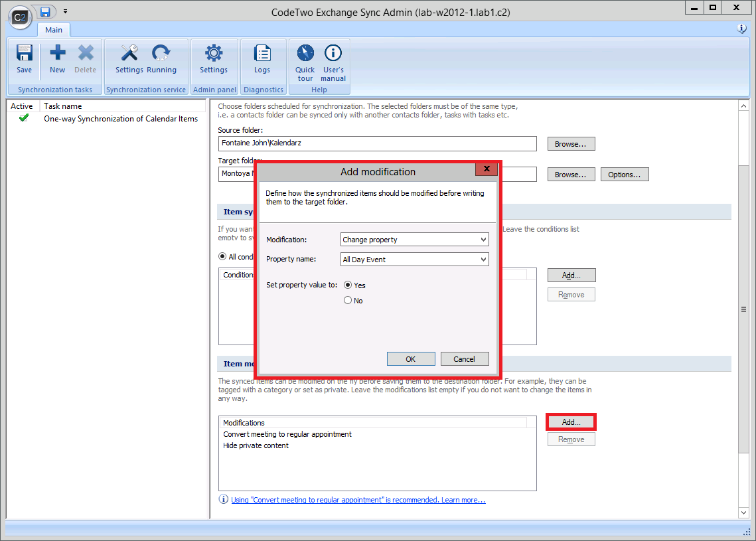
Task: Select the Main ribbon tab
Action: [54, 30]
